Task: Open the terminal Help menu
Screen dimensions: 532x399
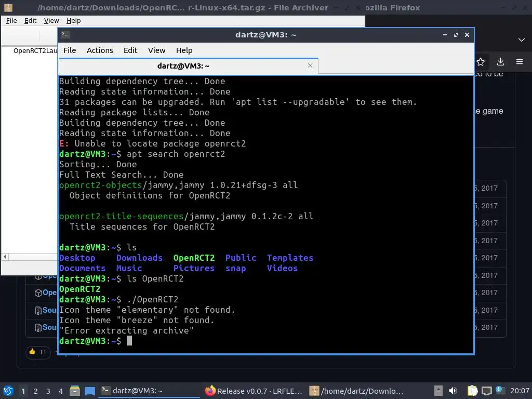Action: point(184,50)
